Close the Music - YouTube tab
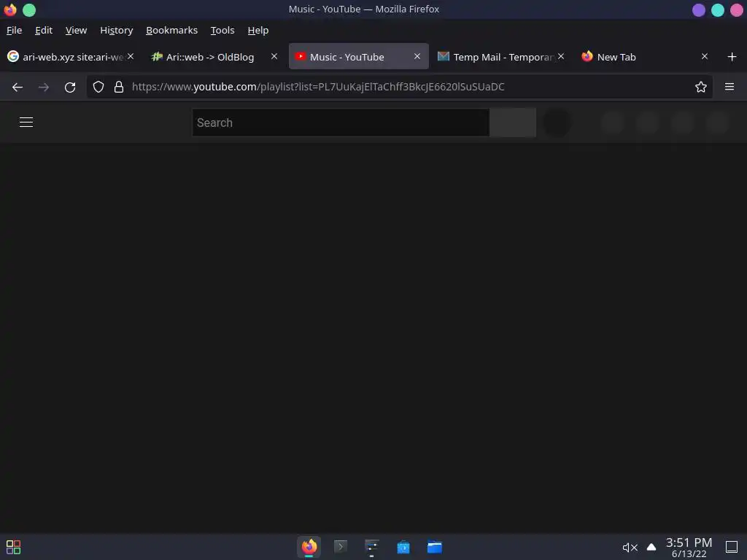The width and height of the screenshot is (747, 560). click(417, 56)
